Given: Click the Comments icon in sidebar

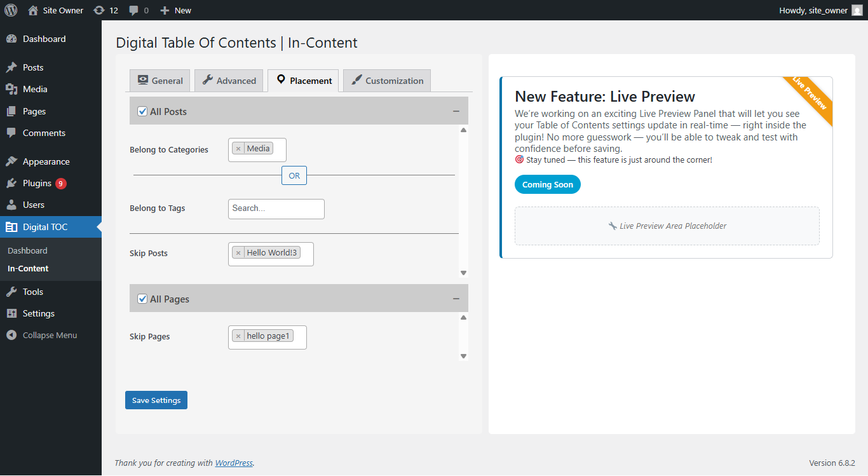Looking at the screenshot, I should click(x=11, y=133).
